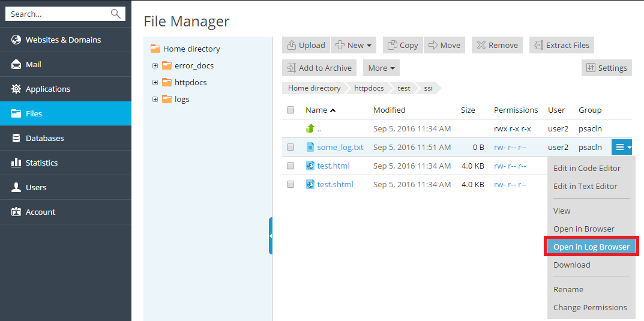Choose Open in Log Browser

click(x=591, y=247)
